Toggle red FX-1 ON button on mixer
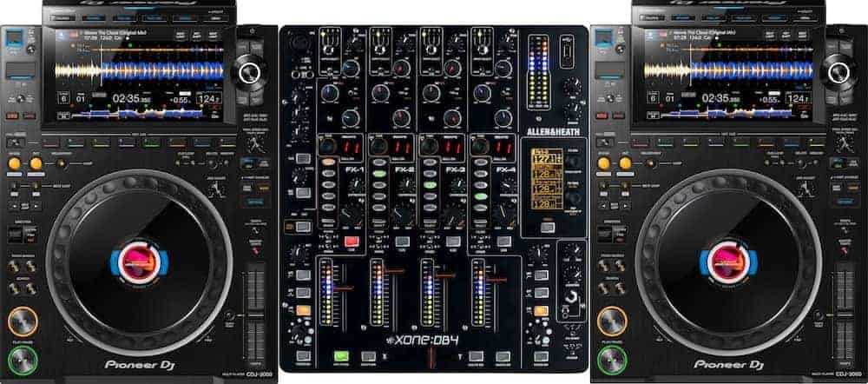Viewport: 868px width, 384px height. click(351, 242)
